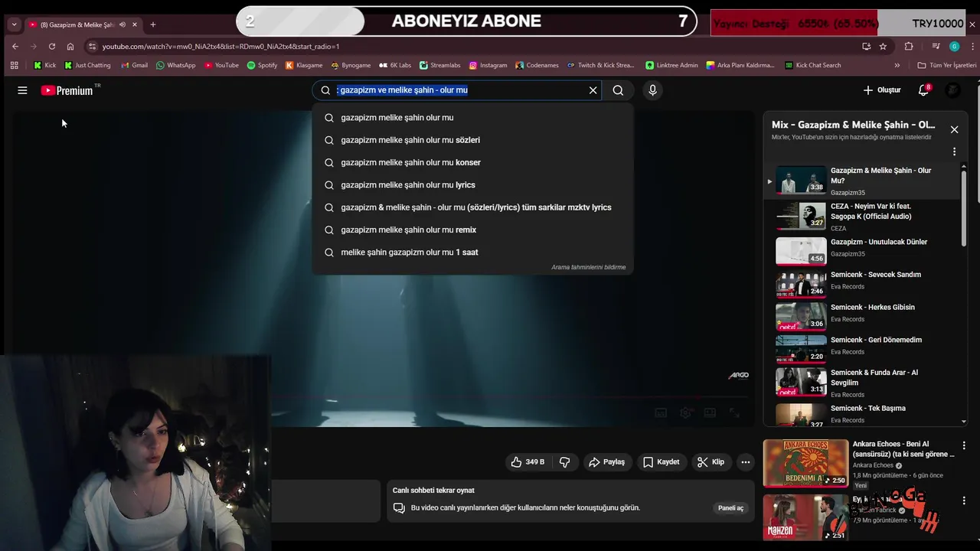Clear the search box with X
The image size is (980, 551).
click(593, 90)
